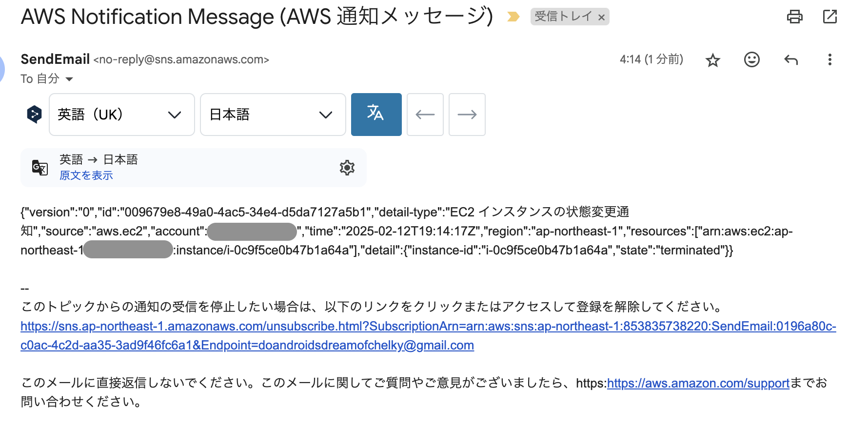The width and height of the screenshot is (868, 426).
Task: Click the Google Translate logo in the banner
Action: (40, 168)
